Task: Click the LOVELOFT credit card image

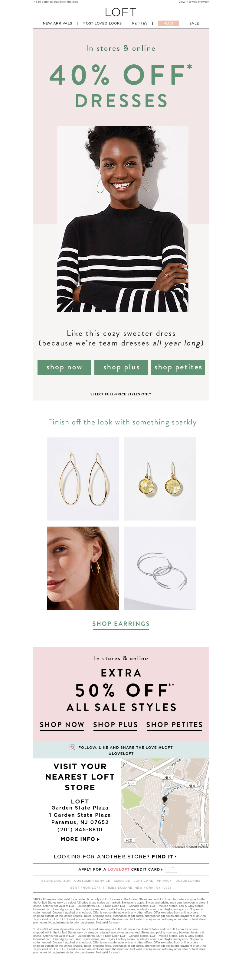Action: pos(171,869)
